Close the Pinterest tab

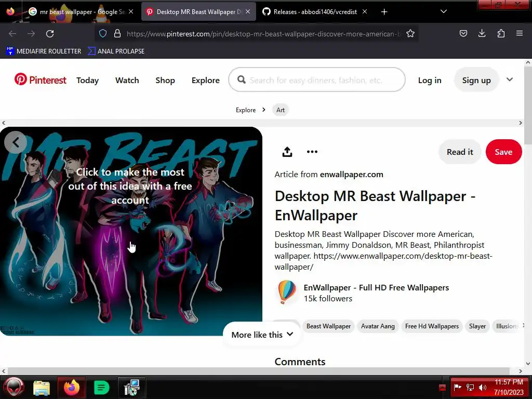click(248, 11)
